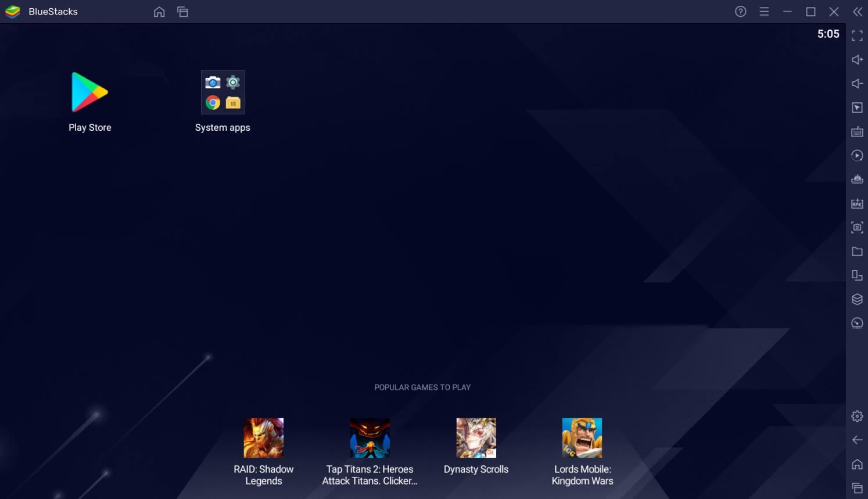Open the hamburger options menu
This screenshot has width=868, height=499.
764,11
